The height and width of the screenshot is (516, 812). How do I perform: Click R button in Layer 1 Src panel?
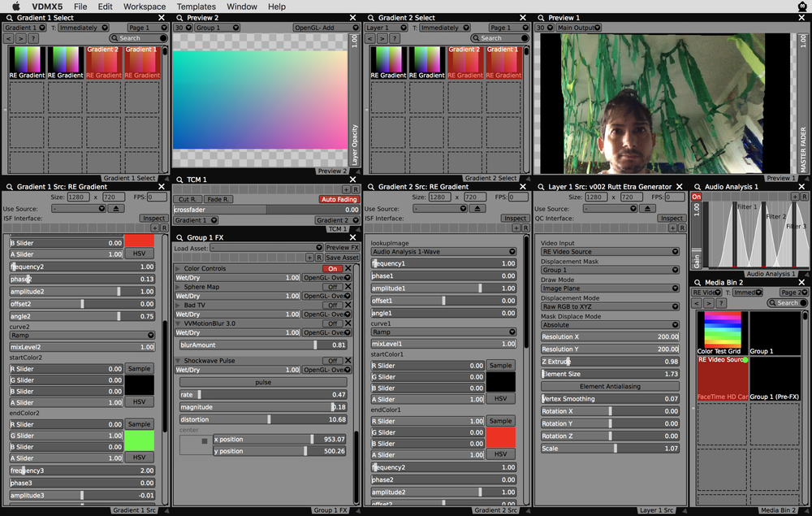point(682,228)
